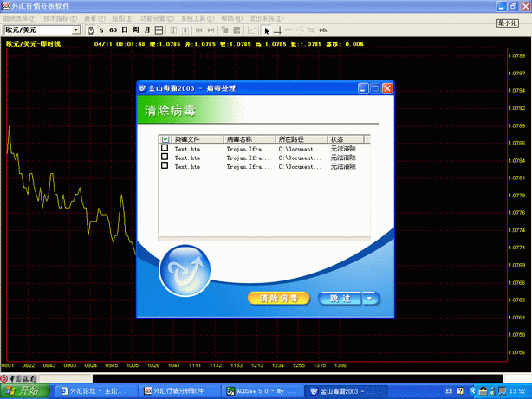Screen dimensions: 532x399
Task: Click the 跳过 skip button
Action: [340, 299]
